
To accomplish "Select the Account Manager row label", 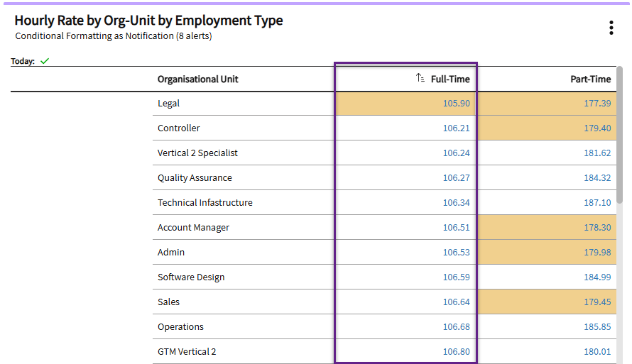I will (x=193, y=228).
